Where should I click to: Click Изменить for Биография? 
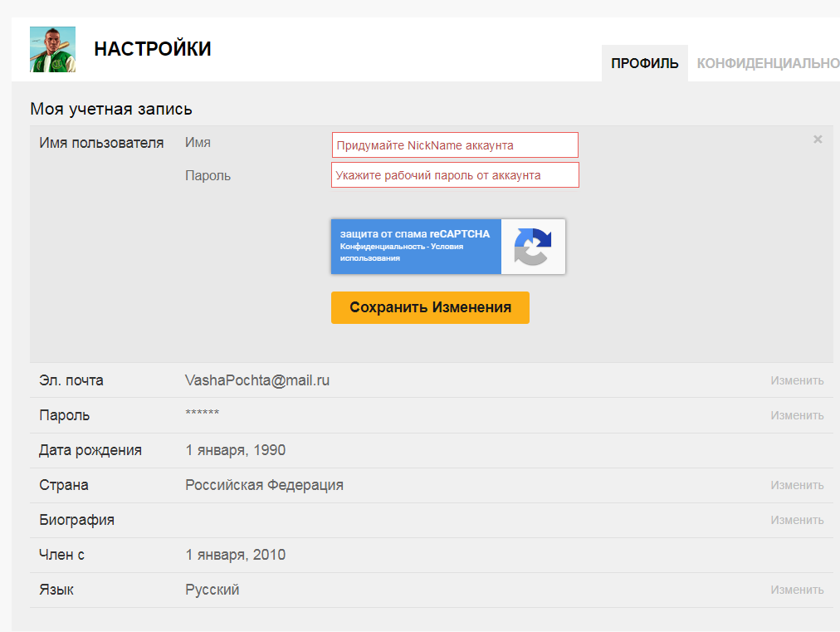pyautogui.click(x=797, y=520)
